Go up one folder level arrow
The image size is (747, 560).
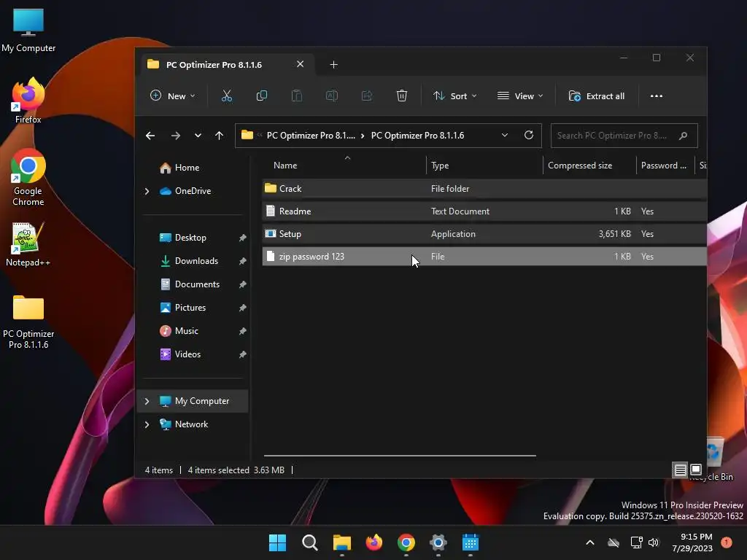coord(219,136)
